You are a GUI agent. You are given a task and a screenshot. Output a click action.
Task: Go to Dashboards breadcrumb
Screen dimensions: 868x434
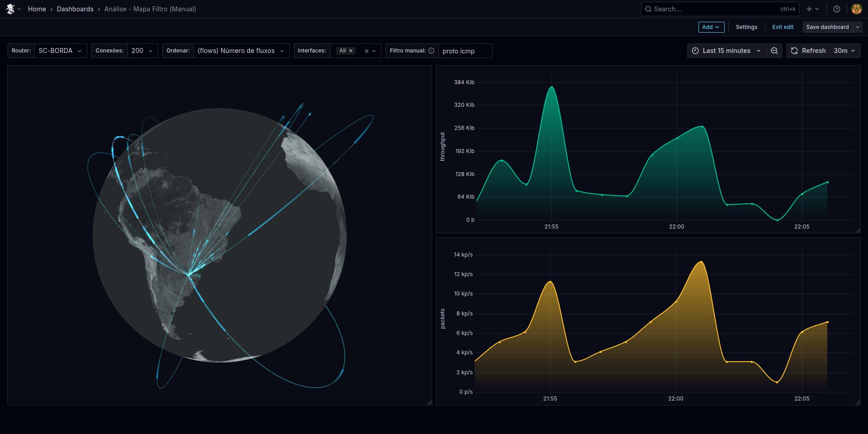(x=75, y=9)
